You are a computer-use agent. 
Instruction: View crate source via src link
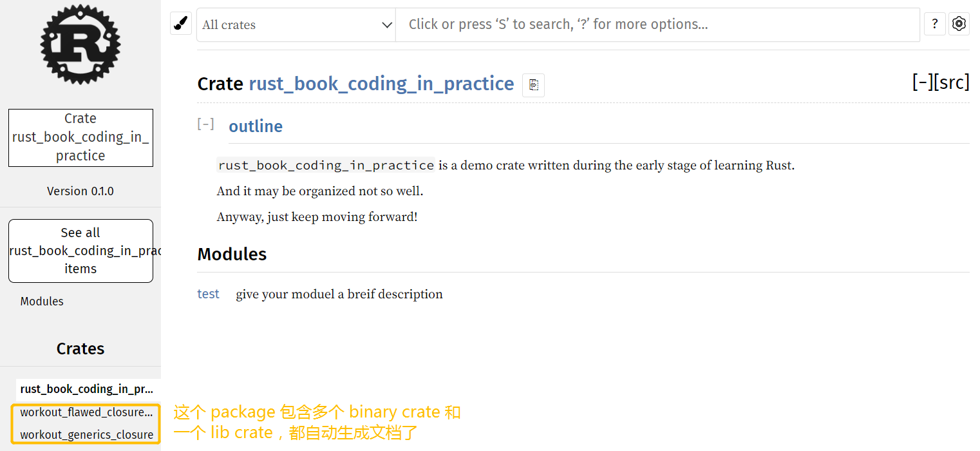tap(952, 82)
